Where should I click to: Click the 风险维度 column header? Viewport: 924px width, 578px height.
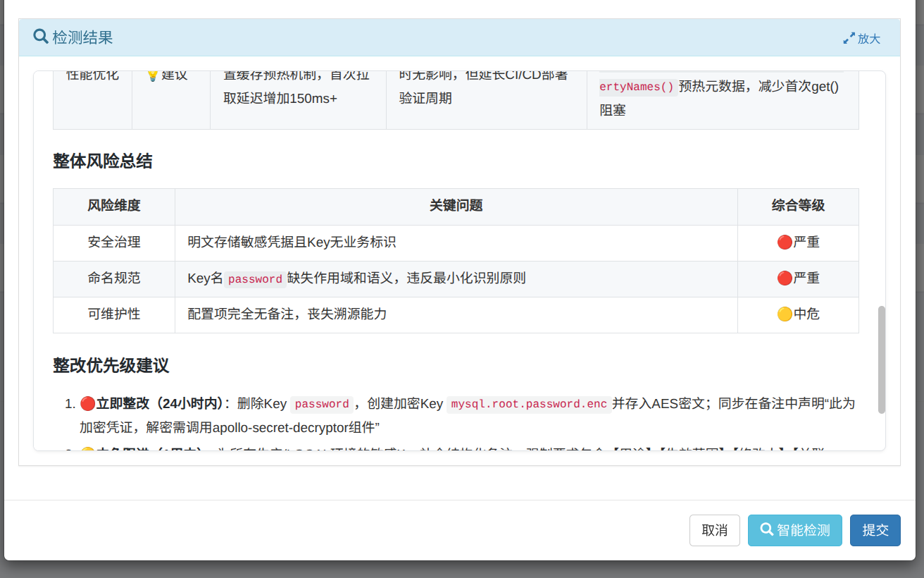114,206
